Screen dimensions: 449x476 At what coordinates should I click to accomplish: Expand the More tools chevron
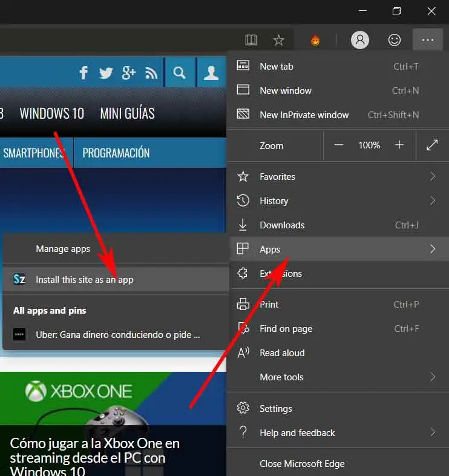(x=433, y=377)
